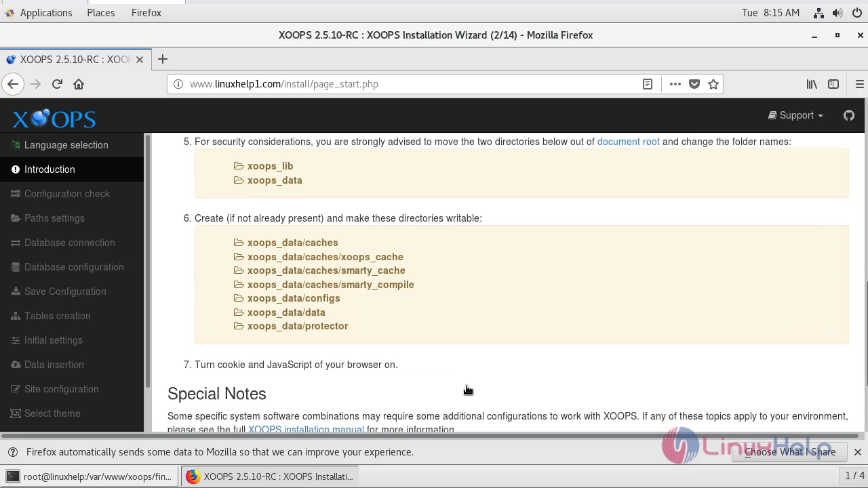This screenshot has height=488, width=868.
Task: Click the Special Notes heading
Action: point(217,394)
